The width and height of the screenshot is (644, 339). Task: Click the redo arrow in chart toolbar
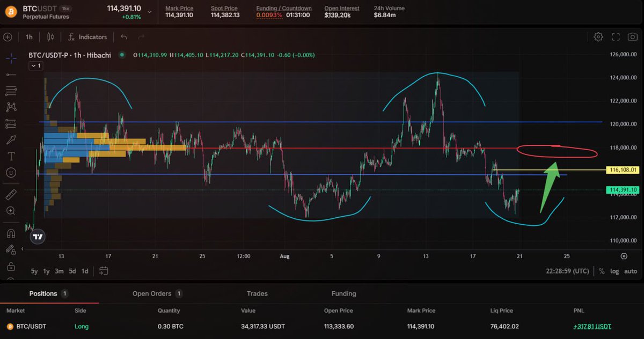pos(142,37)
